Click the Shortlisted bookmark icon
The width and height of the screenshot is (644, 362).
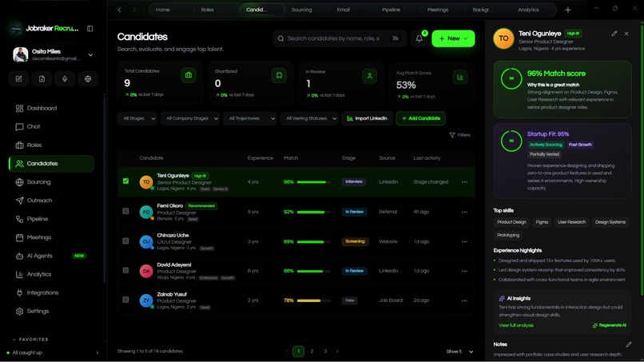(x=279, y=75)
